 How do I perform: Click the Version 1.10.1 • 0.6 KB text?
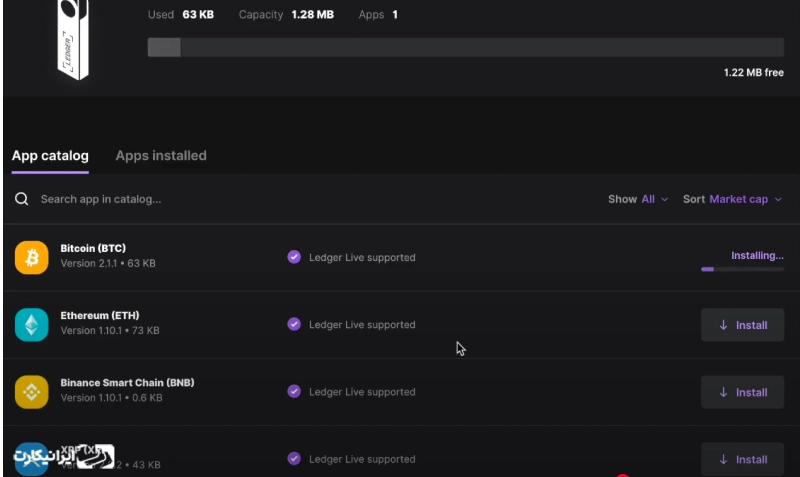pyautogui.click(x=112, y=398)
